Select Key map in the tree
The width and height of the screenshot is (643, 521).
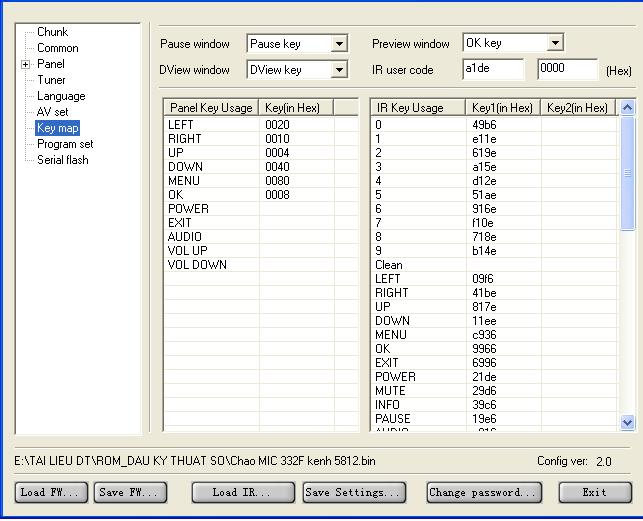pos(57,128)
